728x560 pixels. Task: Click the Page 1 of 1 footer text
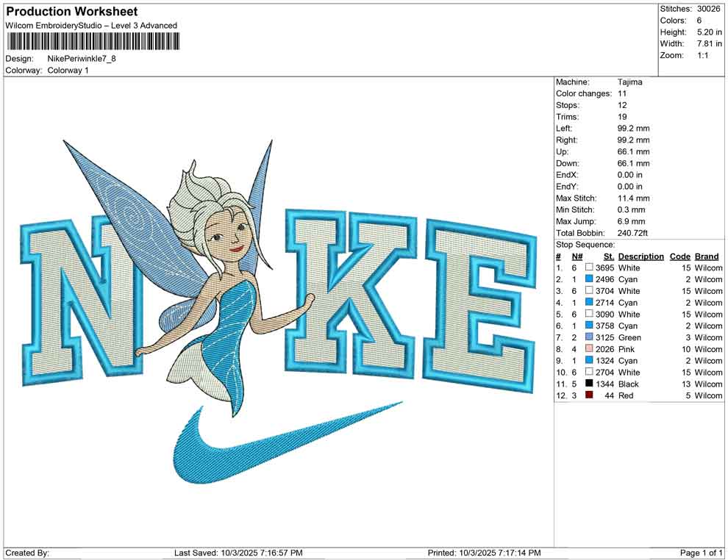(701, 553)
